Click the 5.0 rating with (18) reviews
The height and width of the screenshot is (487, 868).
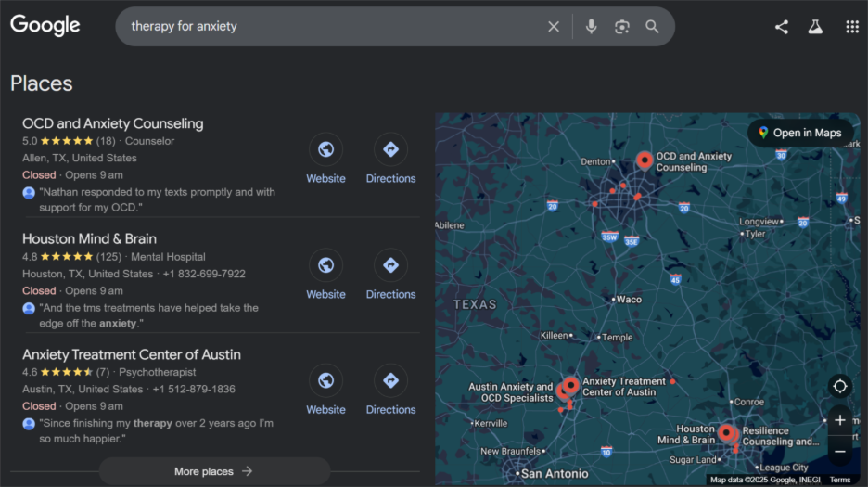(69, 141)
